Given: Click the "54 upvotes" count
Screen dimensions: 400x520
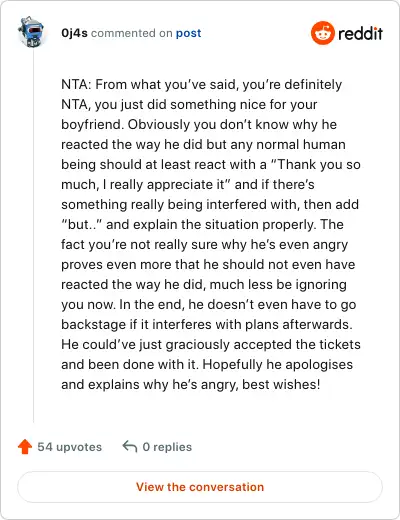Looking at the screenshot, I should [x=69, y=447].
